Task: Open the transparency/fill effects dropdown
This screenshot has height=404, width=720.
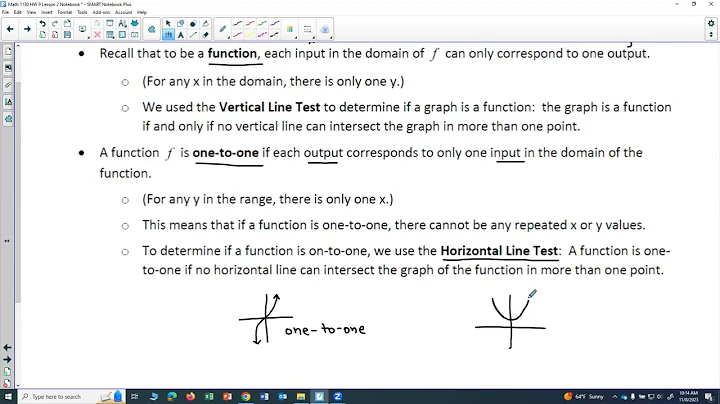Action: coord(325,29)
